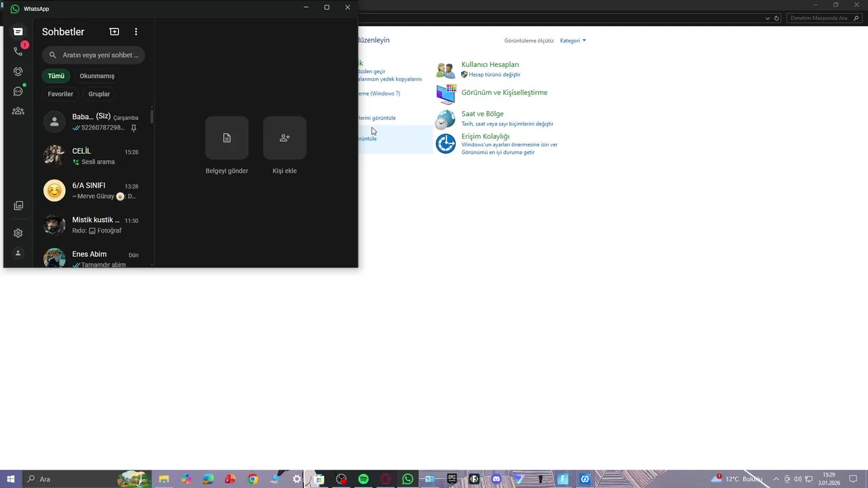Click the volume speaker tray icon
This screenshot has height=488, width=868.
(x=797, y=479)
